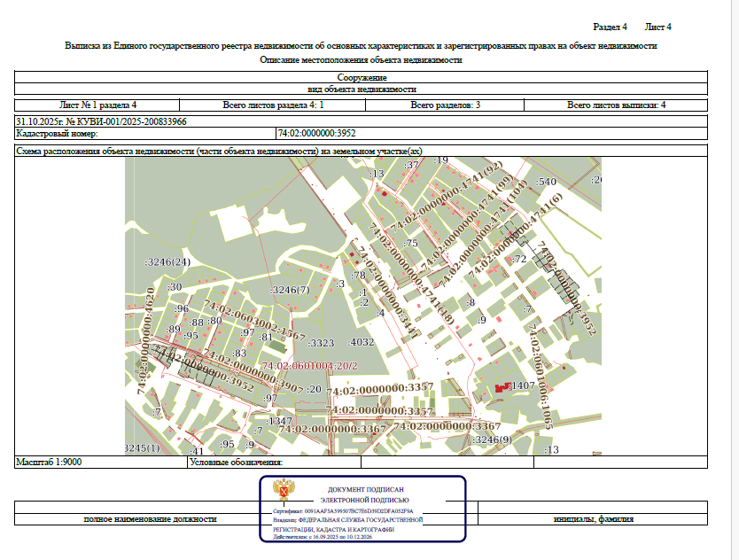The image size is (739, 560).
Task: Click map label ":37"
Action: tap(411, 165)
